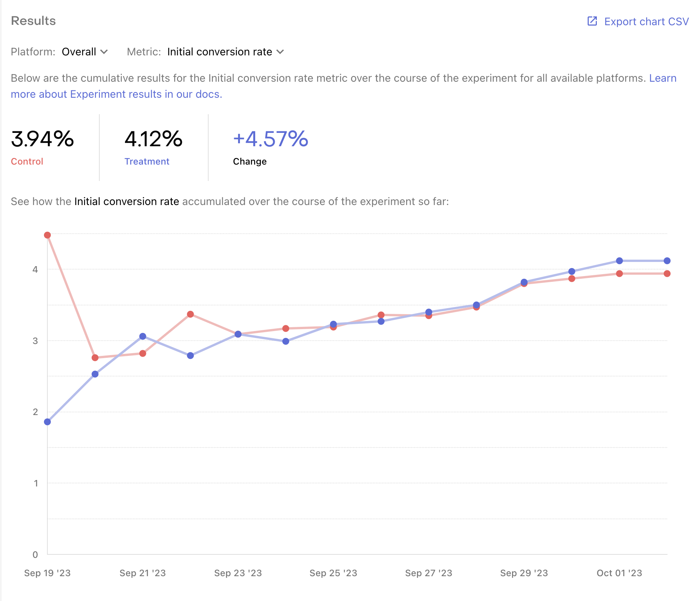This screenshot has height=601, width=700.
Task: Click the blue Treatment point on Sep 24
Action: pyautogui.click(x=286, y=341)
